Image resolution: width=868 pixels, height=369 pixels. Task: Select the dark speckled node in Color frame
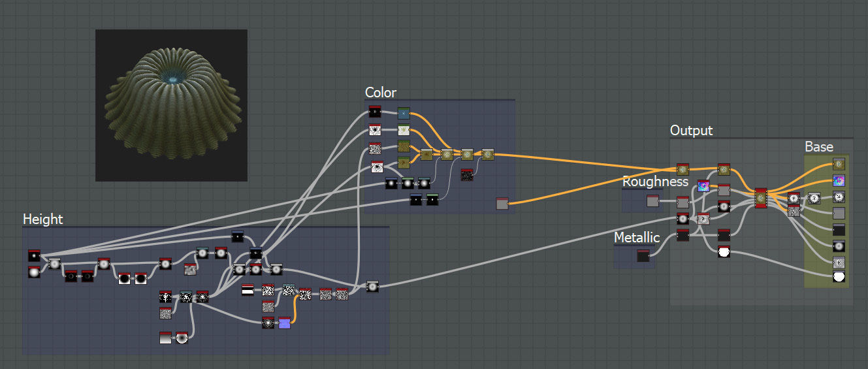tap(467, 175)
